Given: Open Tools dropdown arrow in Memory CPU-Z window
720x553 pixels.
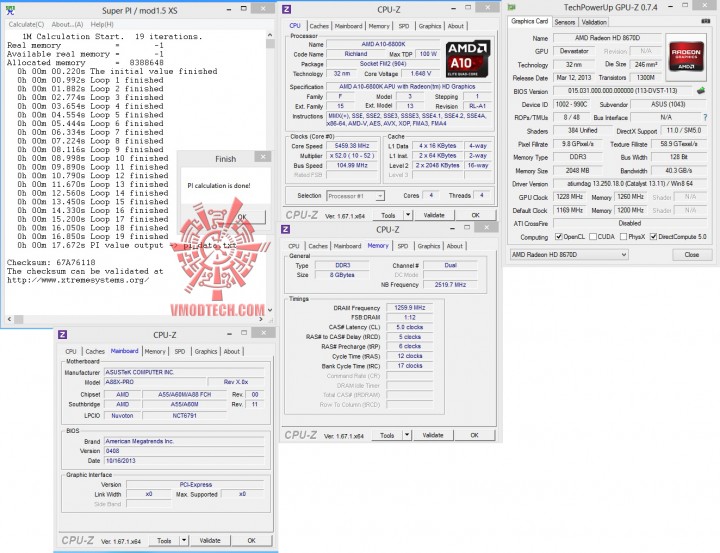Looking at the screenshot, I should [x=407, y=435].
